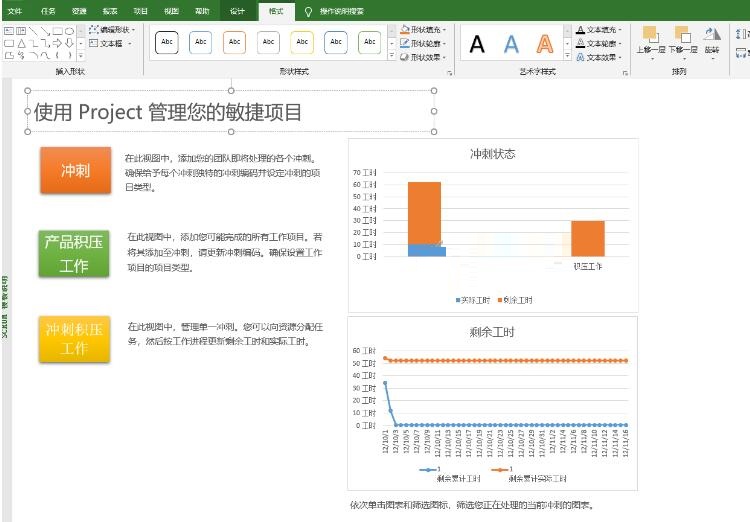
Task: Apply the orange outline Abc shape style
Action: click(x=234, y=42)
